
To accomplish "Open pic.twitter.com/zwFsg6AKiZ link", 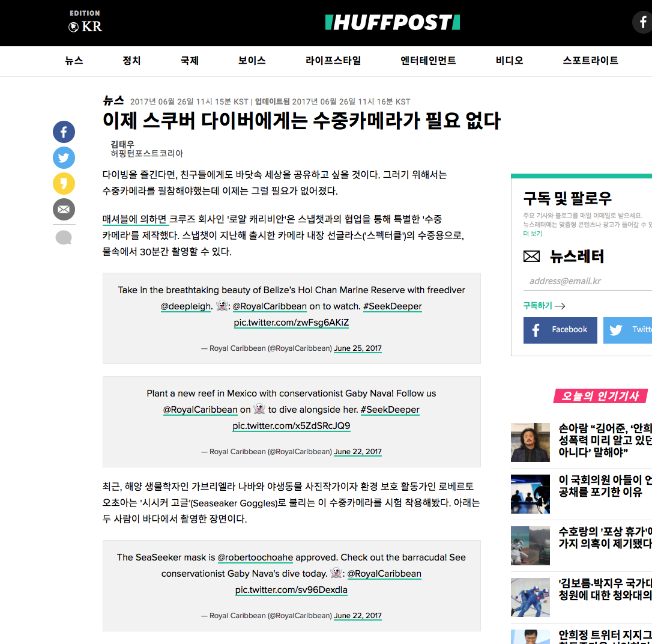I will (x=291, y=323).
